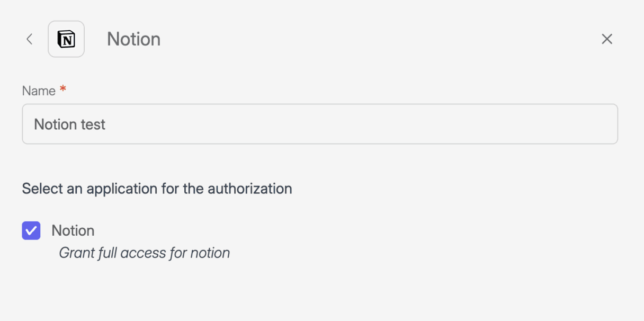644x321 pixels.
Task: Click the word 'test' in the Name field
Action: (x=93, y=124)
